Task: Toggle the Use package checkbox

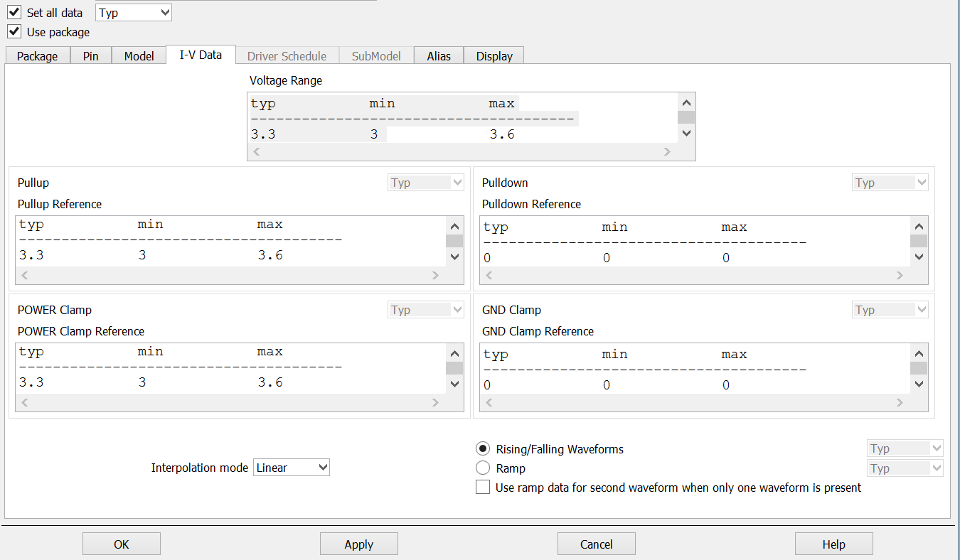Action: (14, 32)
